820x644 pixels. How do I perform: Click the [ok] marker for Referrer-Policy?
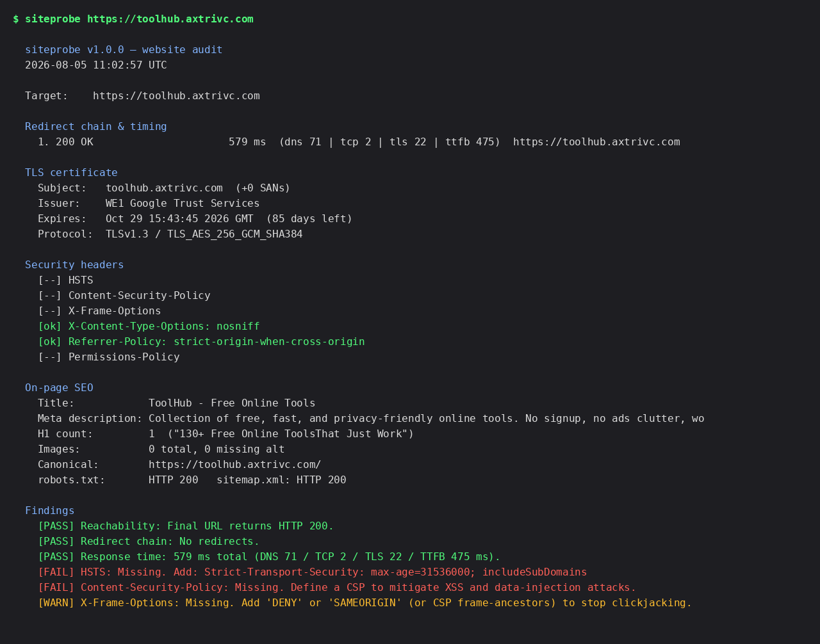[x=50, y=342]
